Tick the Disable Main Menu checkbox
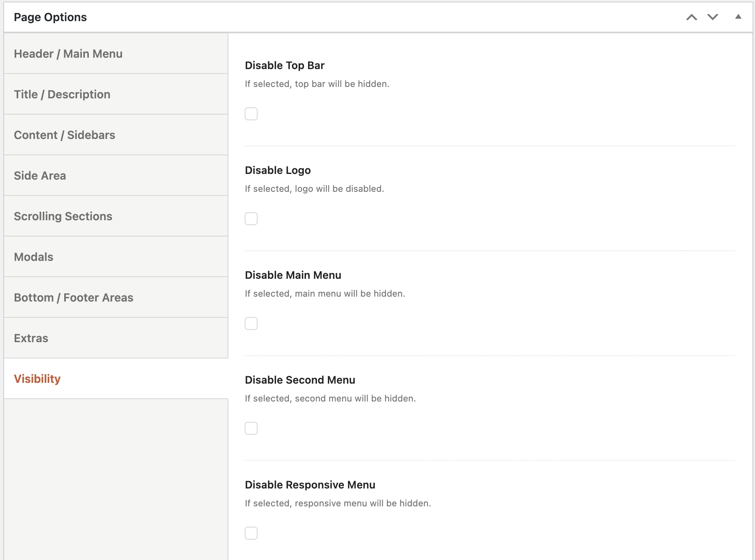This screenshot has width=755, height=560. click(x=251, y=323)
